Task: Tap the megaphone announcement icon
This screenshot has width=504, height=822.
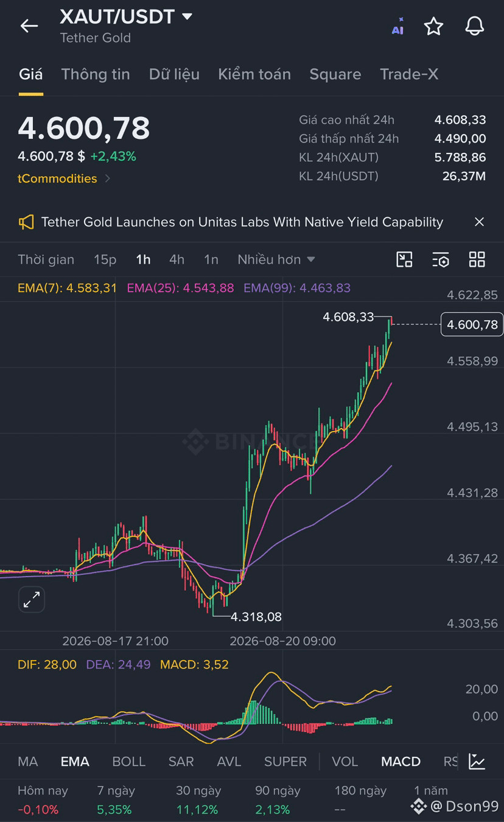Action: click(26, 222)
